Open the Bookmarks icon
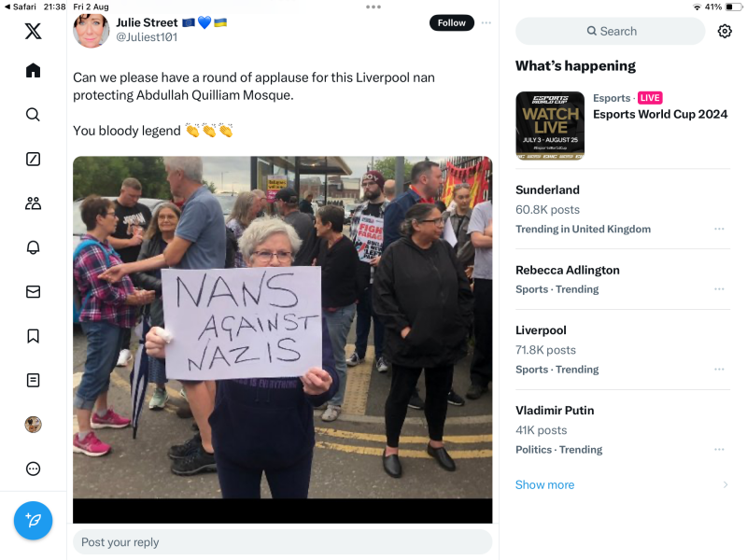This screenshot has height=560, width=747. (x=33, y=336)
